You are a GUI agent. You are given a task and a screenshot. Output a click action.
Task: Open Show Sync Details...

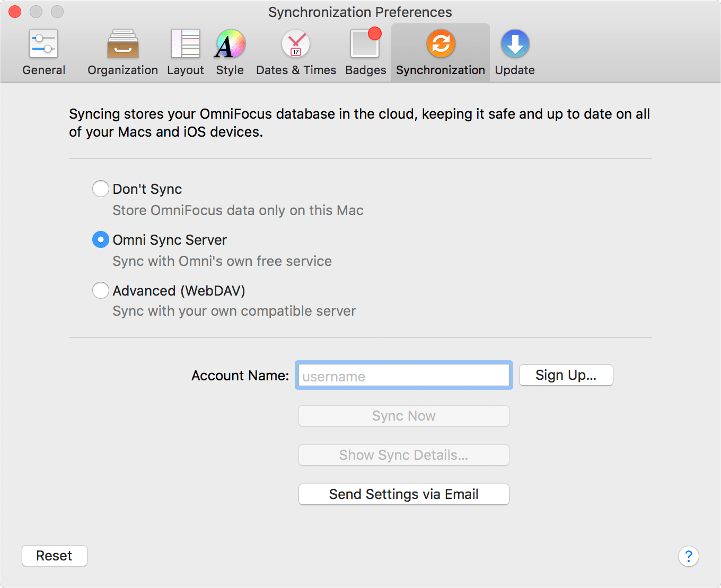coord(404,455)
